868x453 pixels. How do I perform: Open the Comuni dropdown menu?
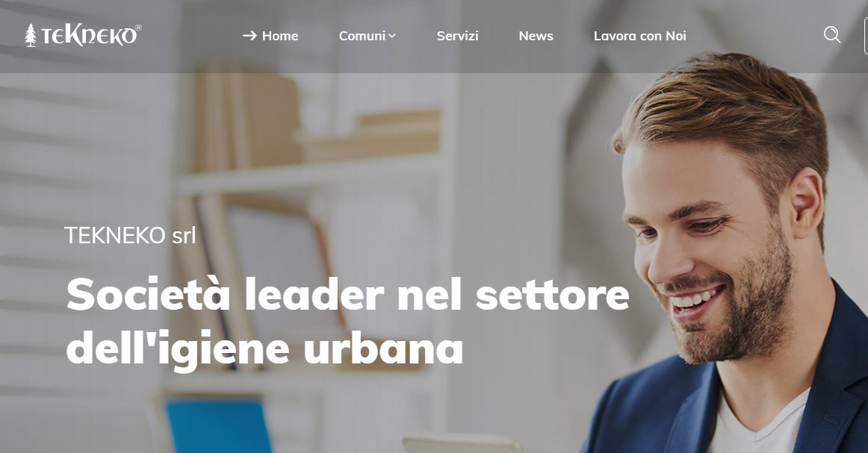[x=367, y=35]
